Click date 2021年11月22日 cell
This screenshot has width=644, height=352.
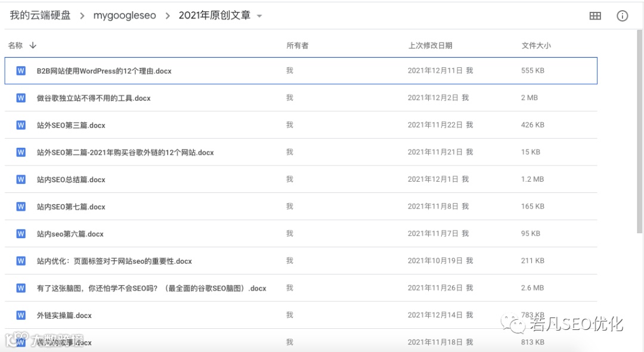click(435, 124)
